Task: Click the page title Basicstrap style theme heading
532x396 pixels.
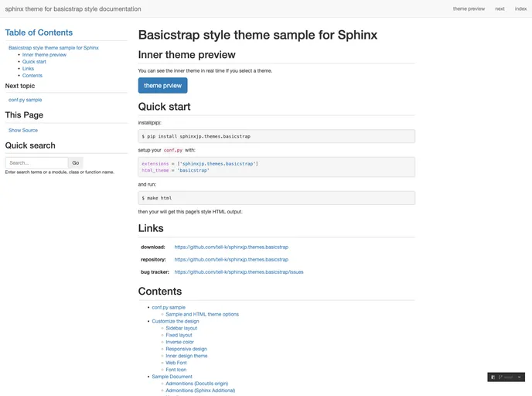Action: [x=257, y=35]
